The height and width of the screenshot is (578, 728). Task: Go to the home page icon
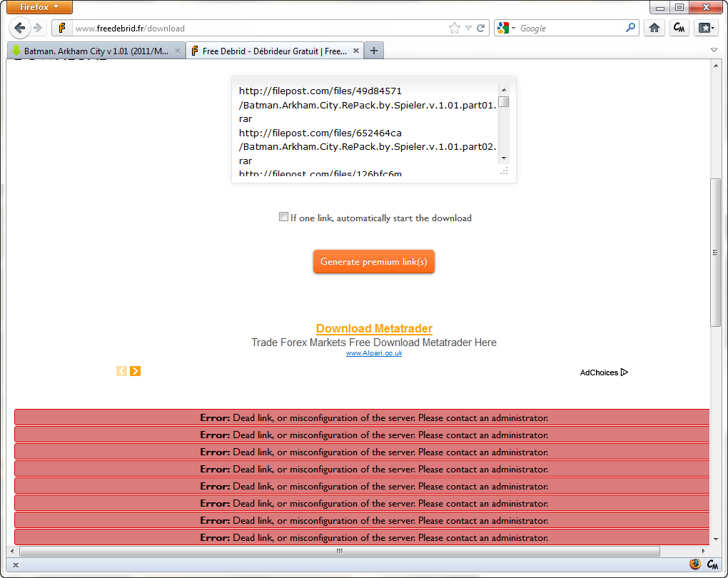[654, 29]
